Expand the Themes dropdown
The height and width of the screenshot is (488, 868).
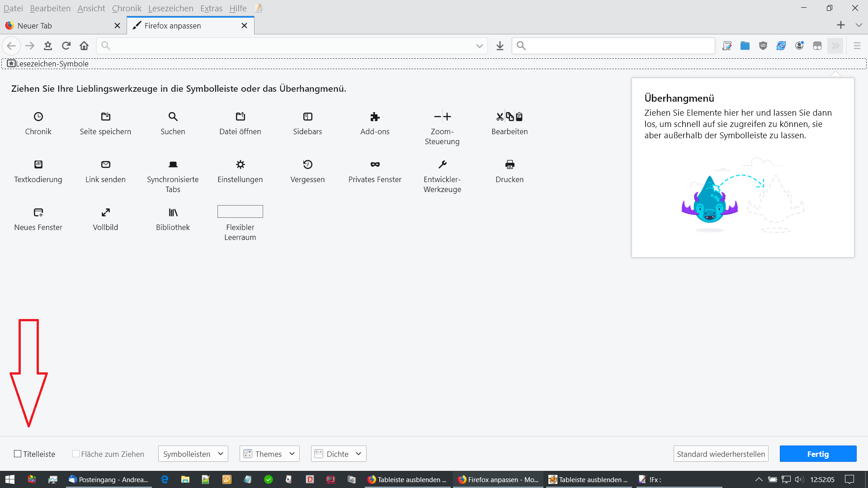coord(269,454)
